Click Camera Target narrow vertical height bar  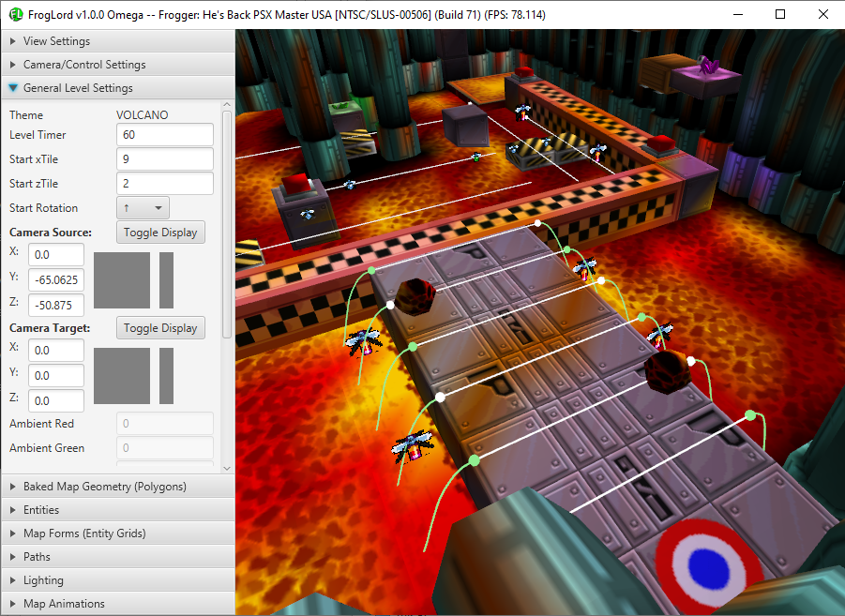tap(167, 376)
